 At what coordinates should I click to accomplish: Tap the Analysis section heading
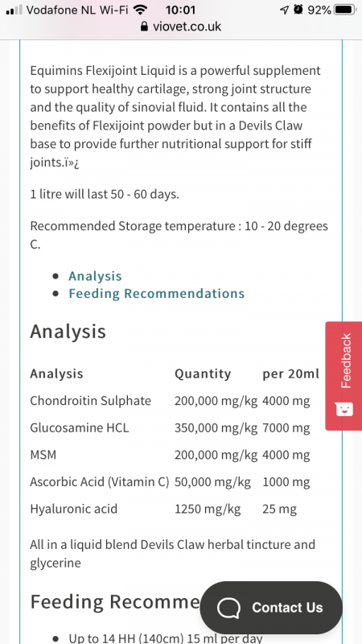68,332
